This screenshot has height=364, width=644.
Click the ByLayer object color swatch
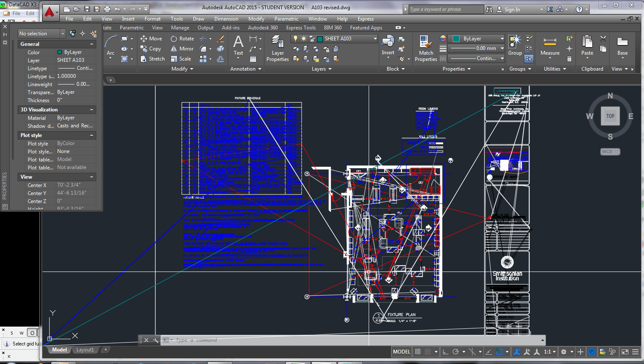(x=456, y=39)
